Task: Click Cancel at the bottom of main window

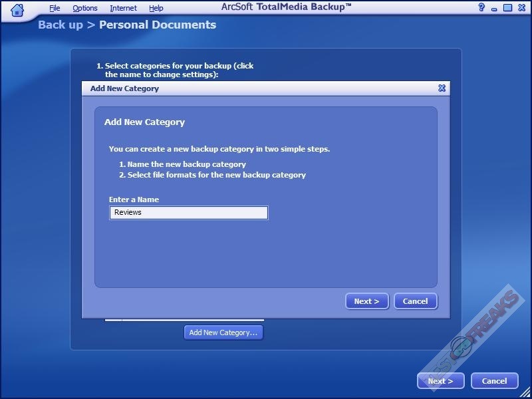Action: click(494, 381)
